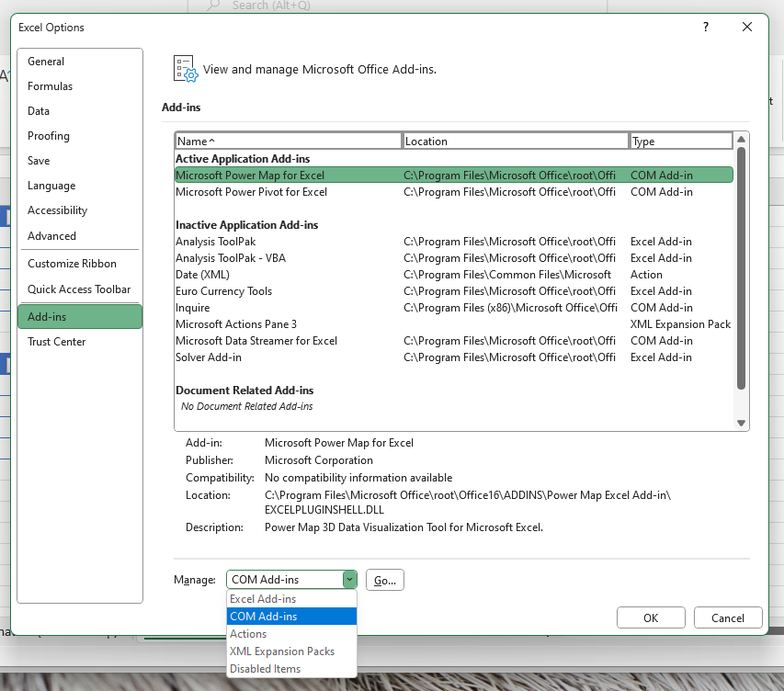The width and height of the screenshot is (784, 691).
Task: Open the Trust Center page
Action: tap(79, 342)
